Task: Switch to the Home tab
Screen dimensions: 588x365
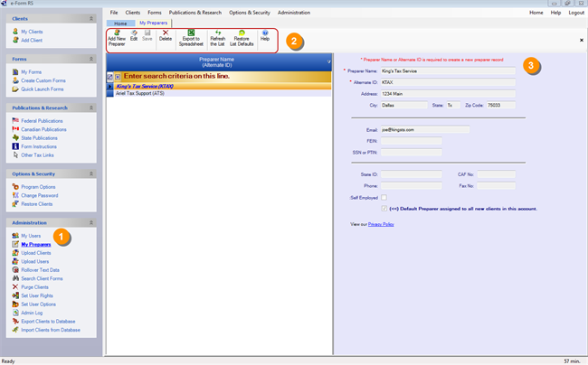Action: click(x=119, y=23)
